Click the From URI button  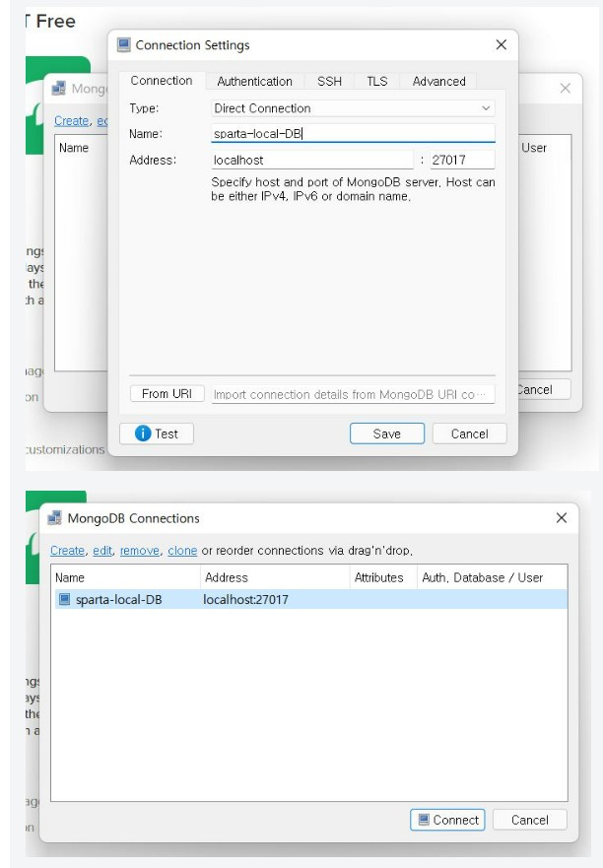click(x=167, y=393)
